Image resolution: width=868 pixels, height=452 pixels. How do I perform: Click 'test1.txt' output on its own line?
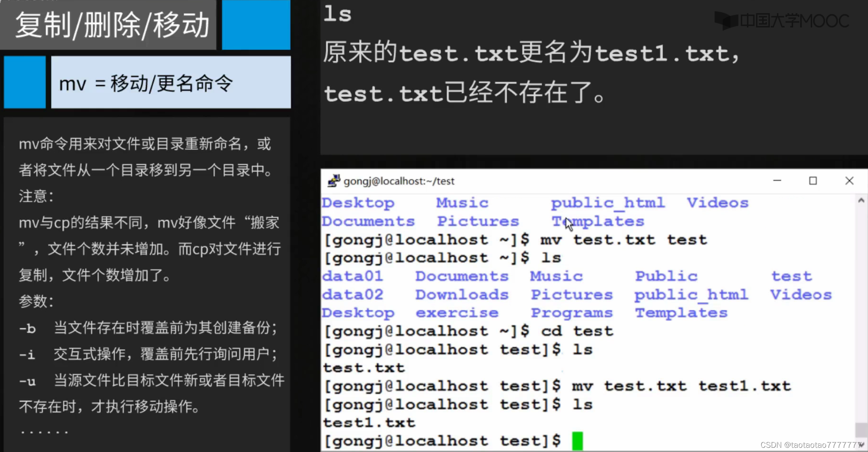369,422
